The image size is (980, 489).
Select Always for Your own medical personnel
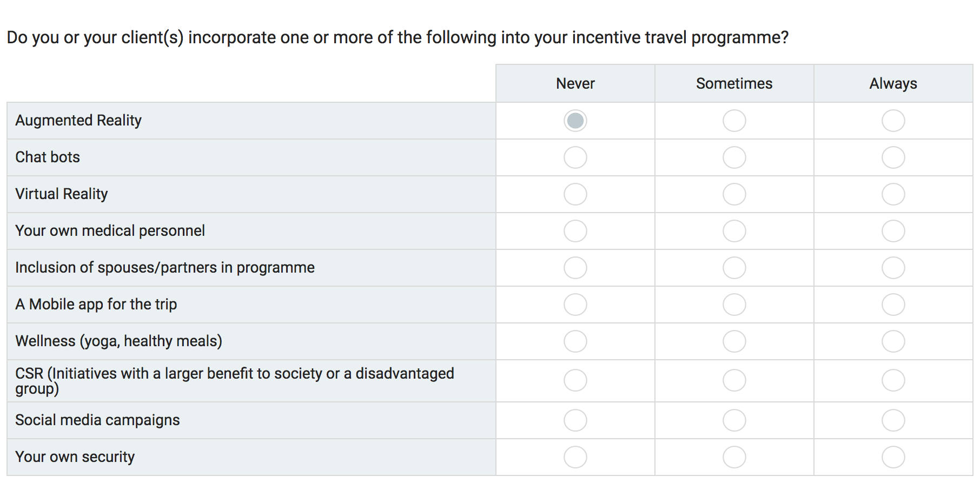click(x=893, y=231)
